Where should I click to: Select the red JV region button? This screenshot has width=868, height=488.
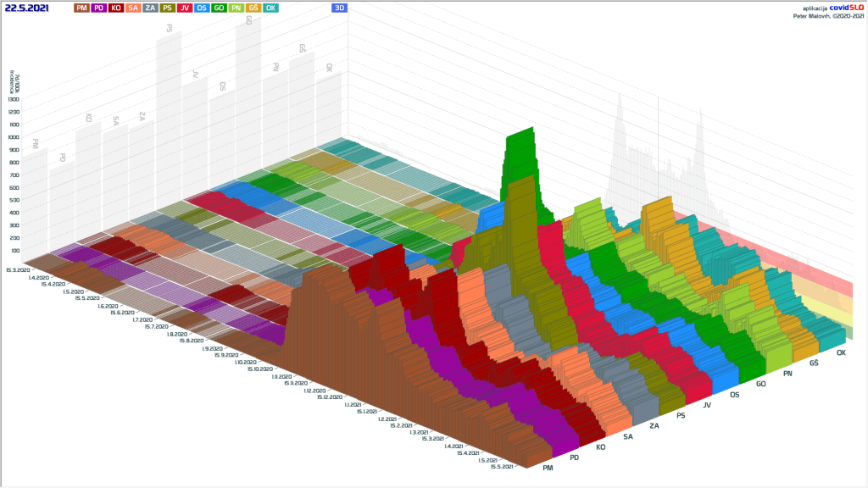pyautogui.click(x=185, y=8)
